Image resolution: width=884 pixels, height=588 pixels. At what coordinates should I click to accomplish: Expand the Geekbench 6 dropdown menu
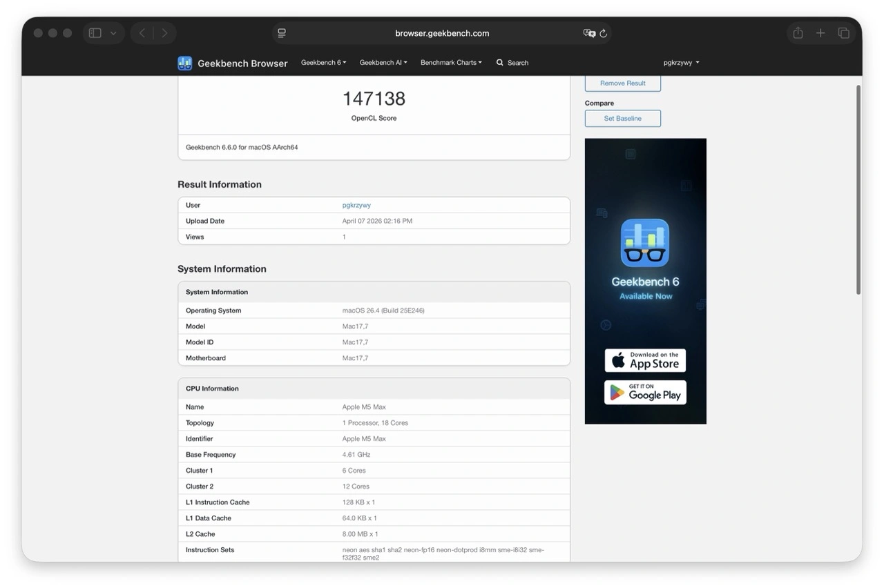tap(323, 63)
